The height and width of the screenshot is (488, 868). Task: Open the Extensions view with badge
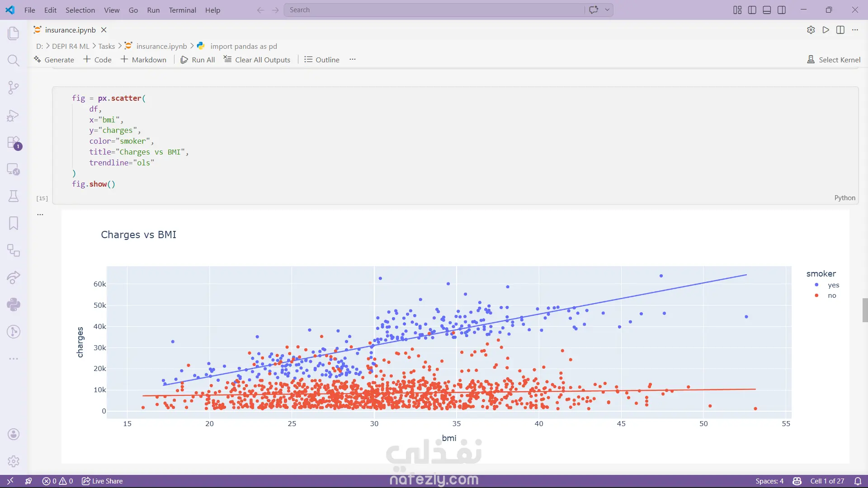[14, 142]
